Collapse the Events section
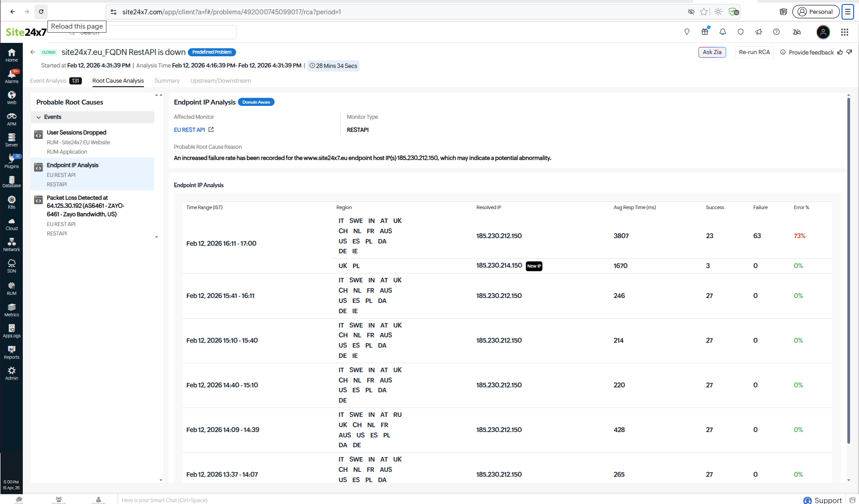 pyautogui.click(x=39, y=117)
